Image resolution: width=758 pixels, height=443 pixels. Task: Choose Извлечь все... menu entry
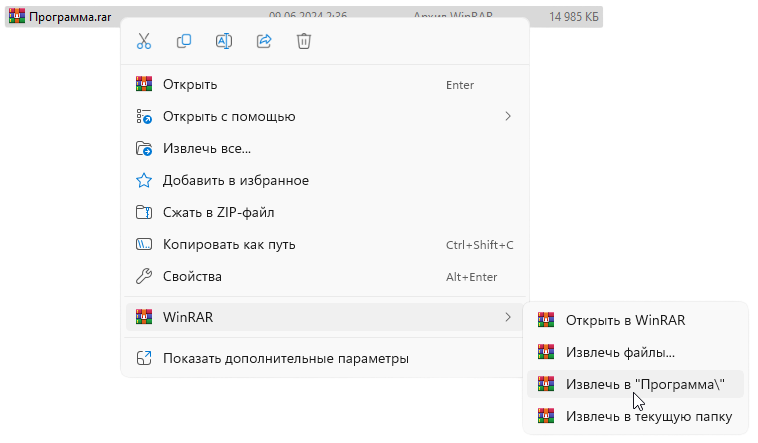(x=207, y=149)
